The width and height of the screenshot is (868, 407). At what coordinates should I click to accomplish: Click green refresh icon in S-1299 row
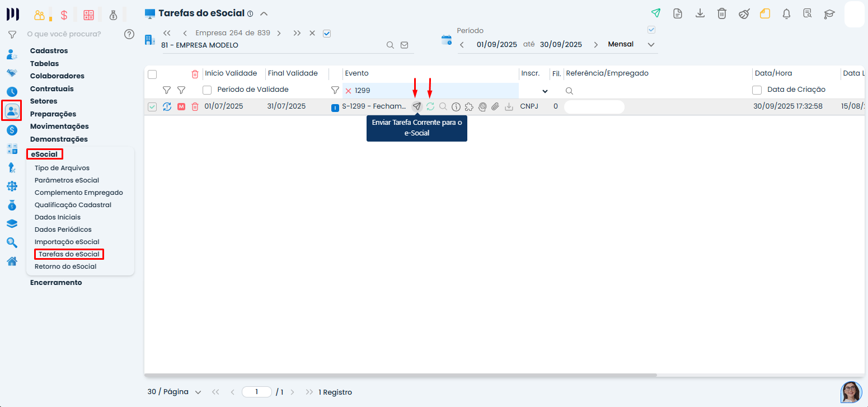coord(430,106)
